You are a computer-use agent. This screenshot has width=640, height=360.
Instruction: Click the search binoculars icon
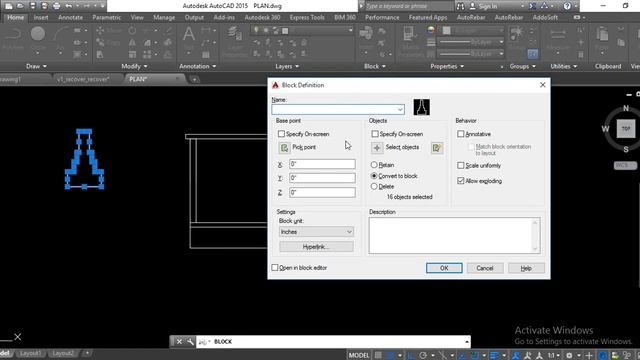coord(460,6)
